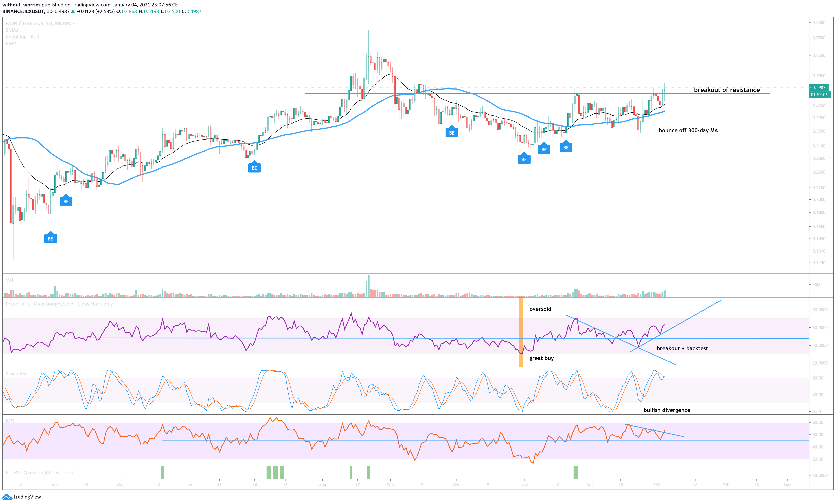The width and height of the screenshot is (836, 504).
Task: Click the 'bullish divergence' annotation
Action: [667, 410]
